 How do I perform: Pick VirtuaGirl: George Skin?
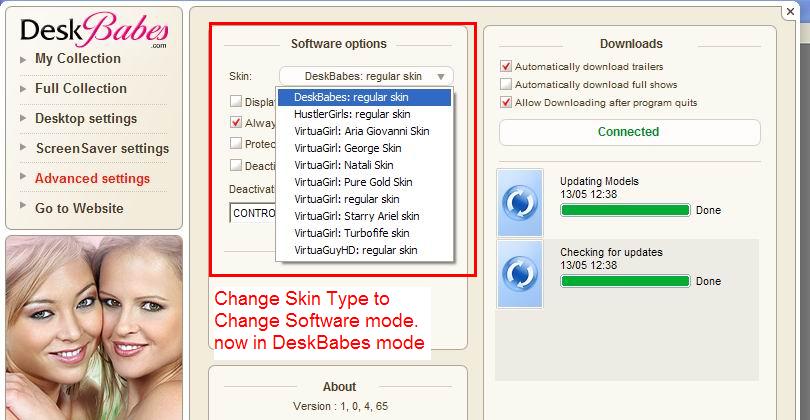[x=364, y=148]
